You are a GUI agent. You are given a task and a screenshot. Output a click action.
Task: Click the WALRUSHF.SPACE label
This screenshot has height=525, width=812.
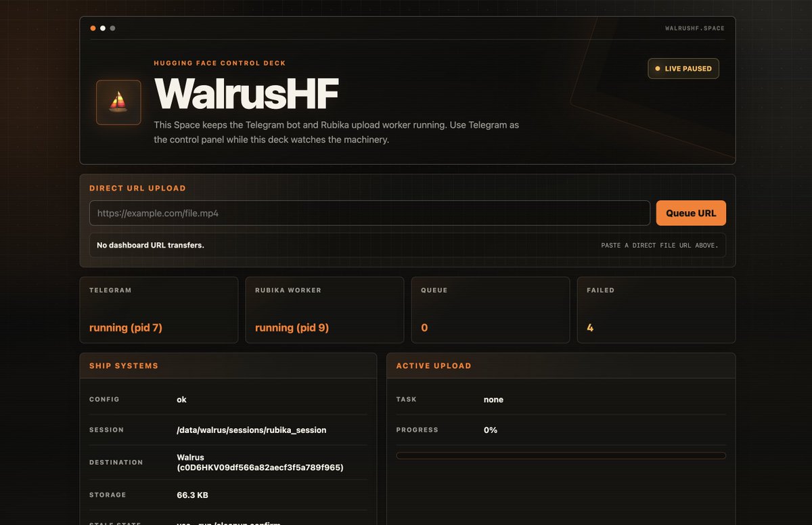click(x=695, y=28)
